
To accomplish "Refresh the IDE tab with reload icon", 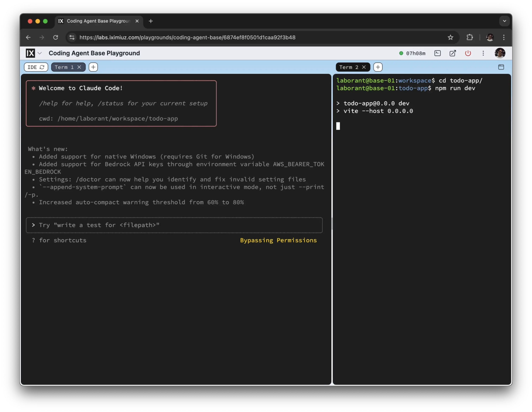I will pos(42,67).
